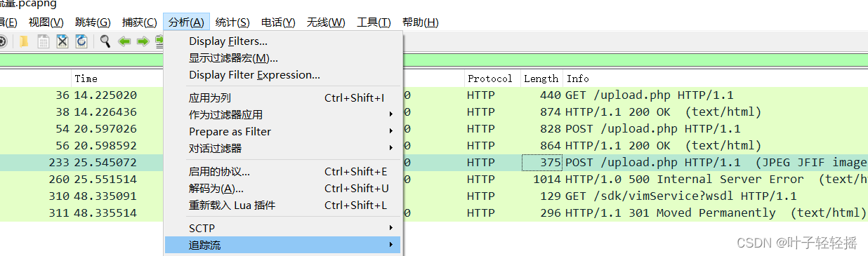Click the length 874 cell
This screenshot has width=868, height=256.
[551, 112]
